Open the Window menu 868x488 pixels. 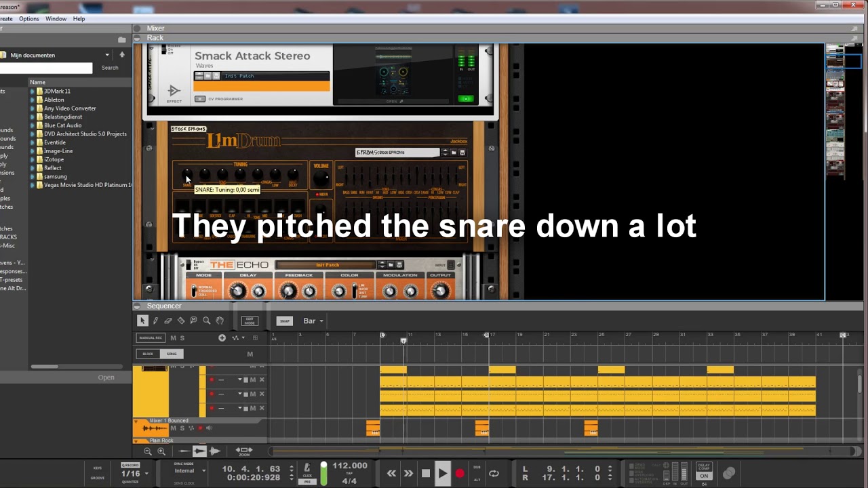pyautogui.click(x=56, y=19)
